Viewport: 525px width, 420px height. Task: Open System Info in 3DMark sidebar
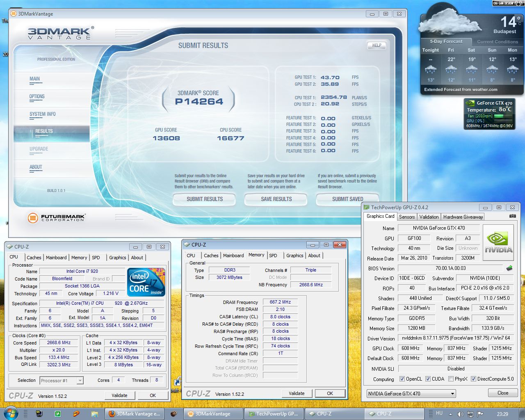42,114
